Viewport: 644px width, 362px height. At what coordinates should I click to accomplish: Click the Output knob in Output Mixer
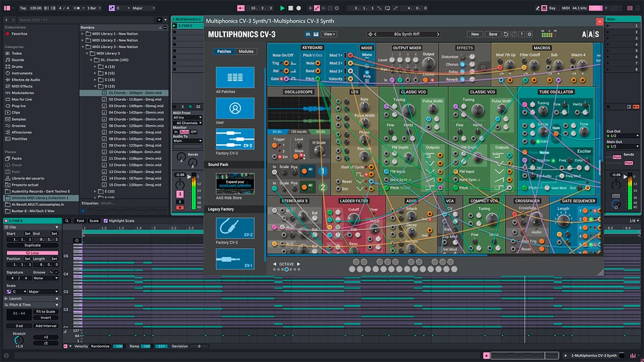[x=428, y=63]
